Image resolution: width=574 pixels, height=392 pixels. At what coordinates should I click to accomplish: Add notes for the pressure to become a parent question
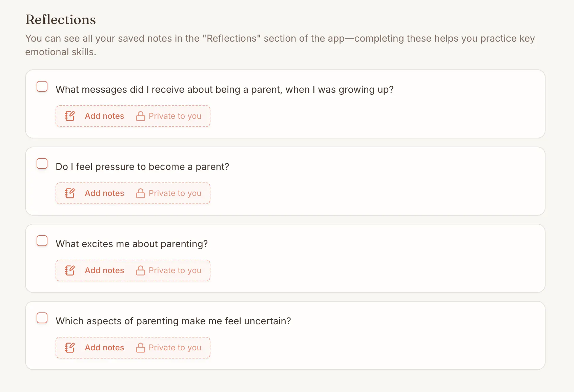tap(104, 193)
